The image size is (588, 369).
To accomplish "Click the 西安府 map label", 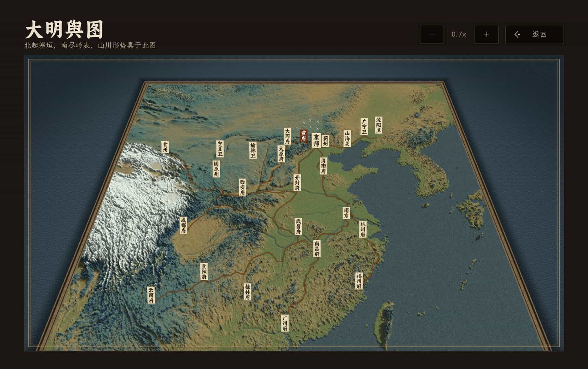I will coord(242,187).
